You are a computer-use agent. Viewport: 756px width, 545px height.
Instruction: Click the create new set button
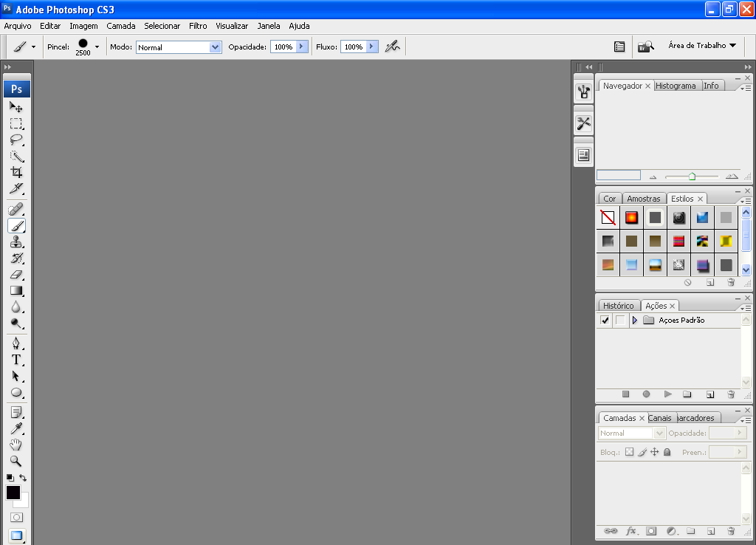[687, 394]
